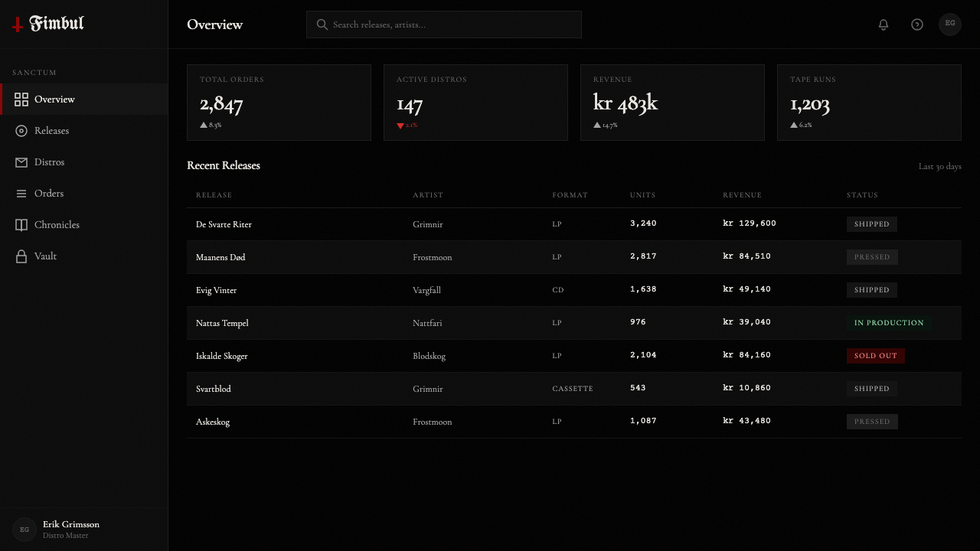Open the De Svarte Riter release
The height and width of the screenshot is (551, 980).
224,224
